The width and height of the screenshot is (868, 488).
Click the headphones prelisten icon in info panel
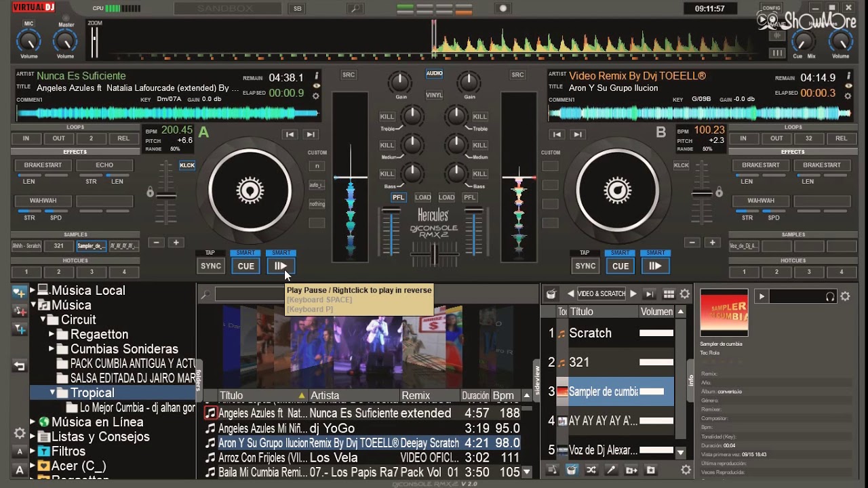pos(830,296)
